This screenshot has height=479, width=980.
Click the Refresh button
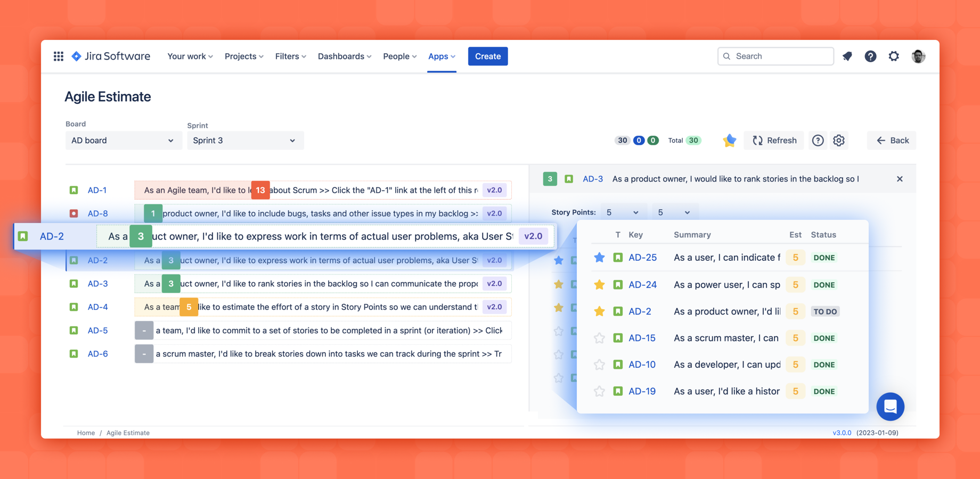click(774, 141)
